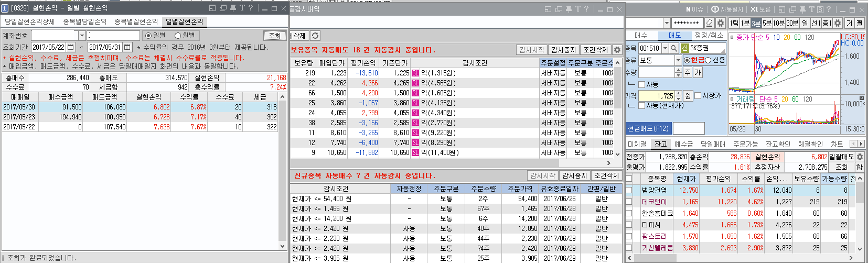Viewport: 868px width, 265px height.
Task: Enable 자동 checkbox under quantity
Action: [641, 84]
